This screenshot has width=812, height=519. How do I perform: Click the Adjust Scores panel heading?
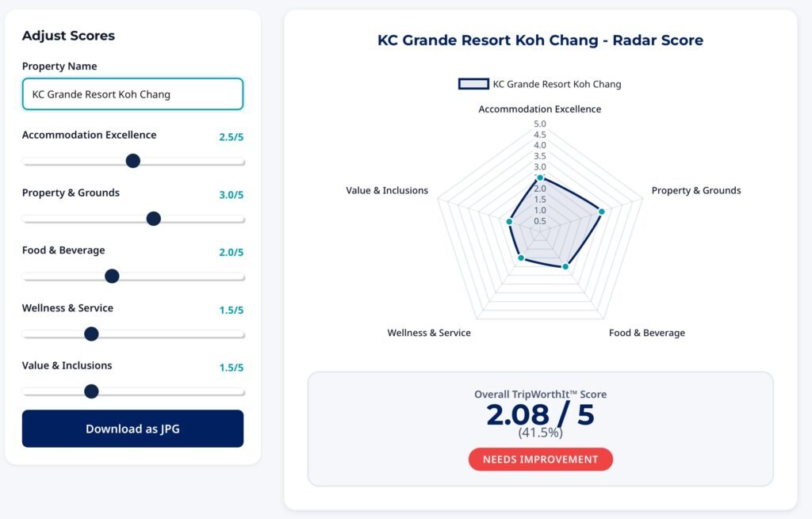point(68,36)
